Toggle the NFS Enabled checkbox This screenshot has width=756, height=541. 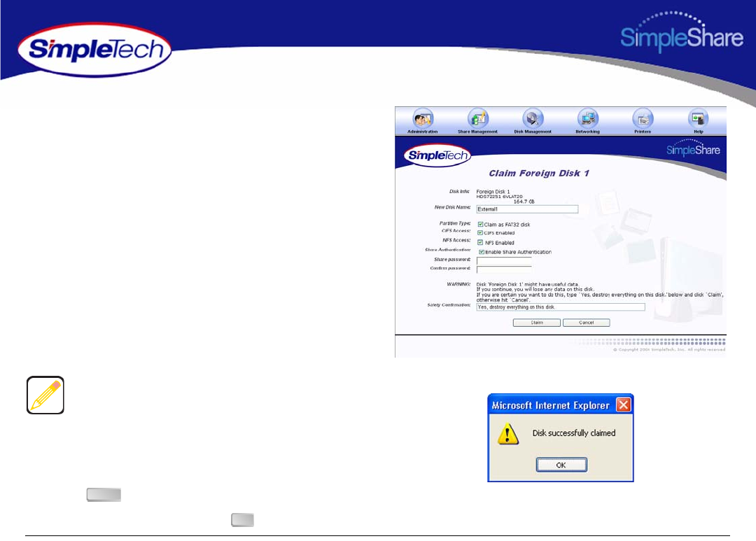480,243
